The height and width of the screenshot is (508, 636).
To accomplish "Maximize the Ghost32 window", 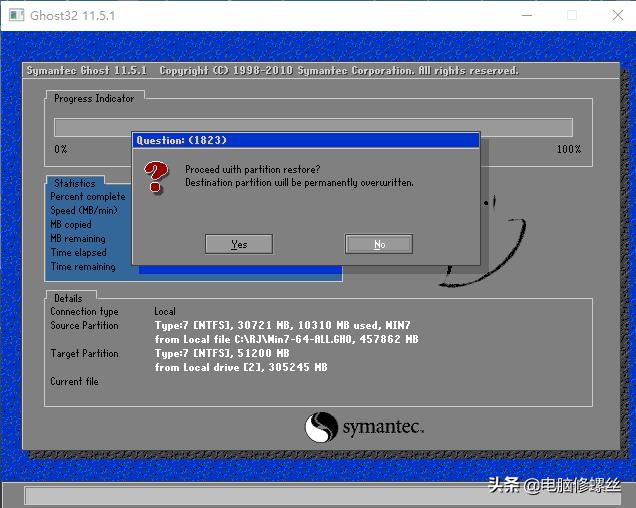I will click(x=572, y=15).
